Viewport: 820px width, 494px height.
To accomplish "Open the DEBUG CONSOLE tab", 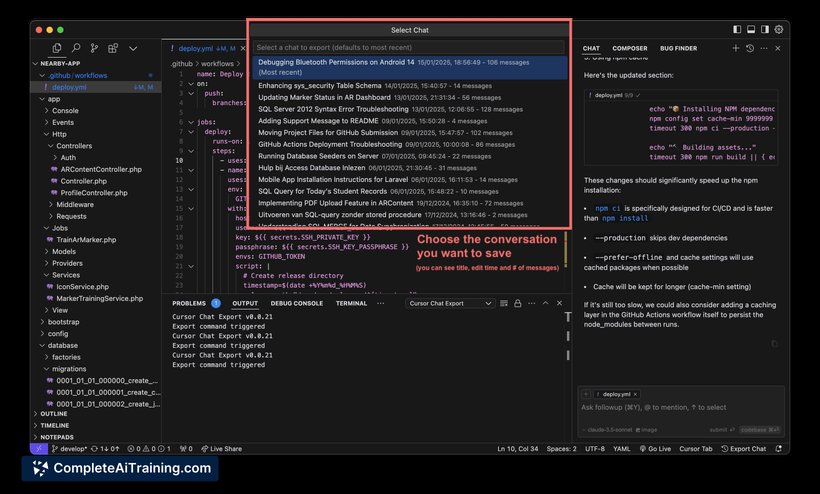I will coord(297,303).
